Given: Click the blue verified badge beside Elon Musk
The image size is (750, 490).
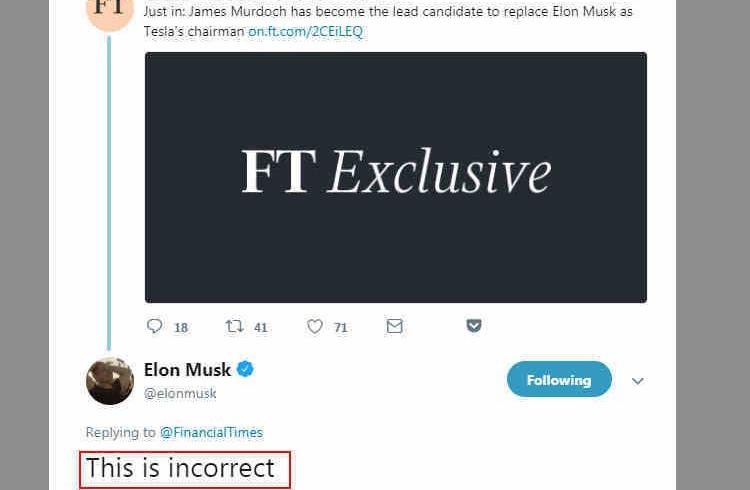Looking at the screenshot, I should (245, 370).
